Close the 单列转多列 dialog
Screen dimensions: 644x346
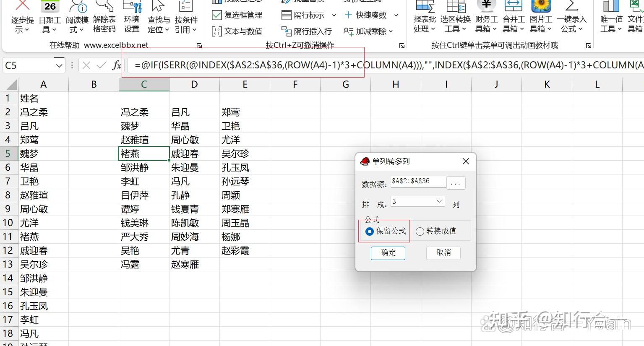pos(466,161)
